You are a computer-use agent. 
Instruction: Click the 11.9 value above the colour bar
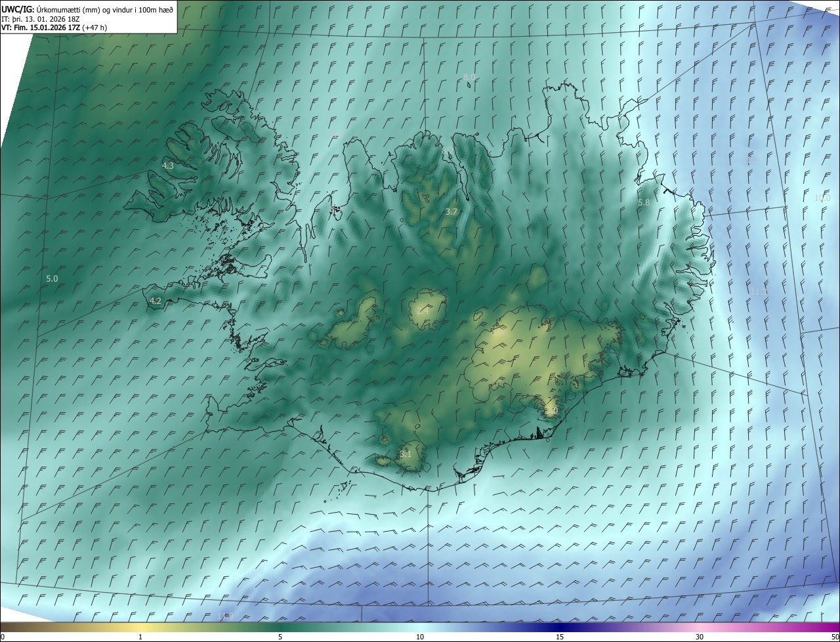(x=225, y=616)
